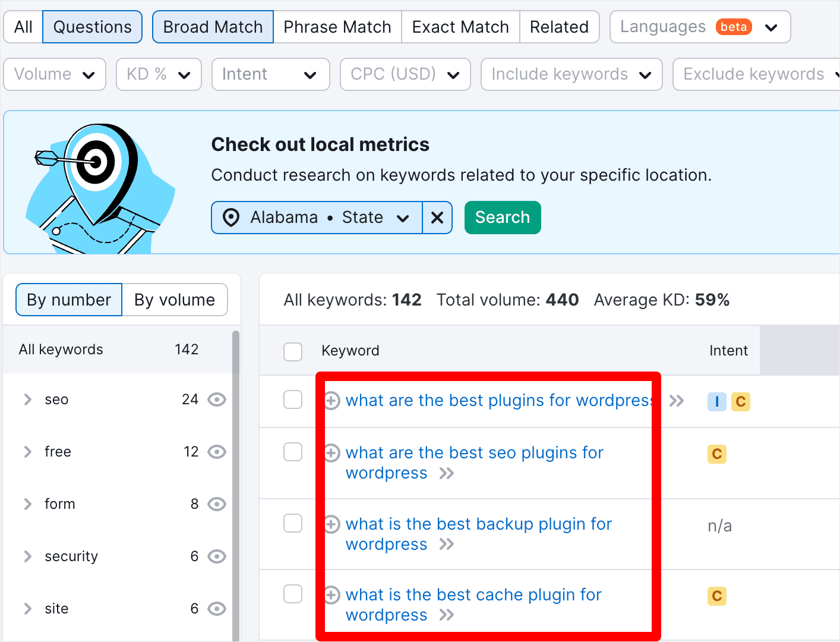Screen dimensions: 840x642
Task: Expand the form keyword group
Action: [27, 504]
